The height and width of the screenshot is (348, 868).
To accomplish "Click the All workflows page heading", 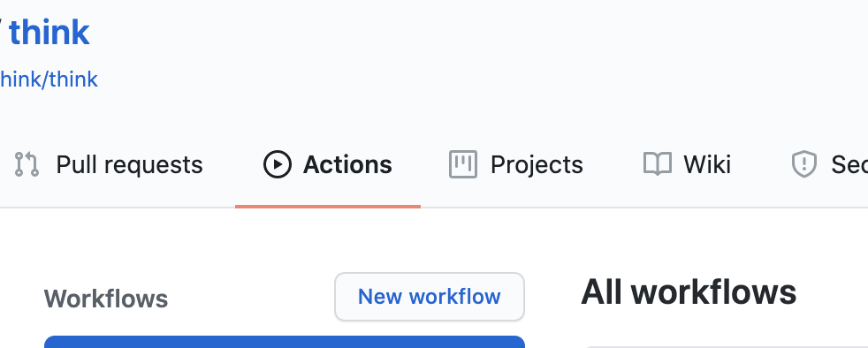I will coord(689,292).
